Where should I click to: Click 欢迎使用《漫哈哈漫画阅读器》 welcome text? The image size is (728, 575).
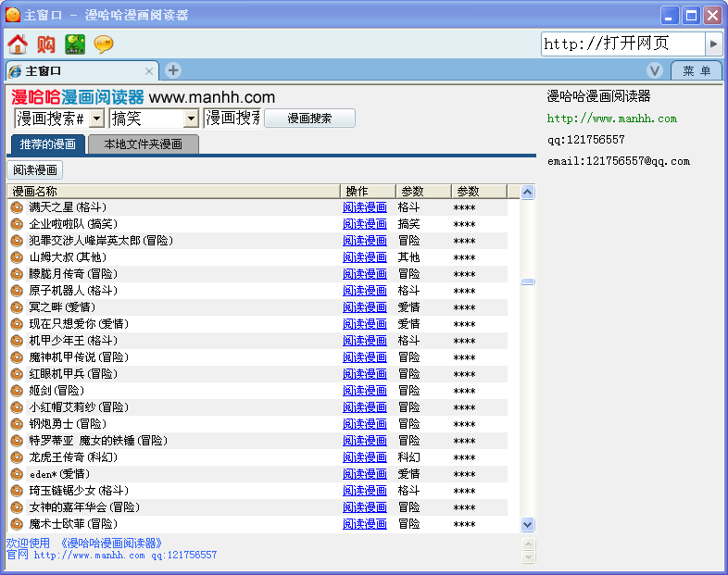(x=84, y=543)
